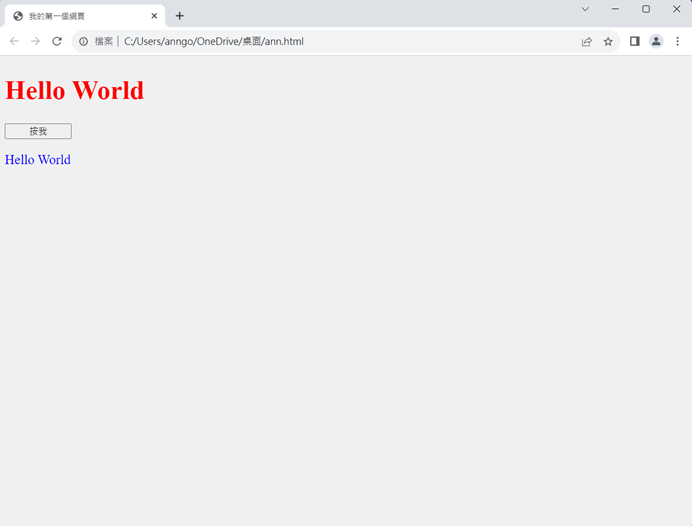Open Chrome's three-dot menu
The height and width of the screenshot is (526, 692).
677,41
